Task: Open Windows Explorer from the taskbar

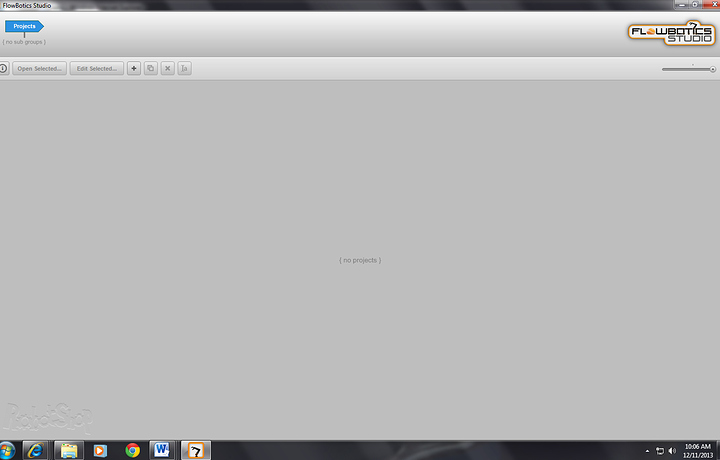Action: coord(69,450)
